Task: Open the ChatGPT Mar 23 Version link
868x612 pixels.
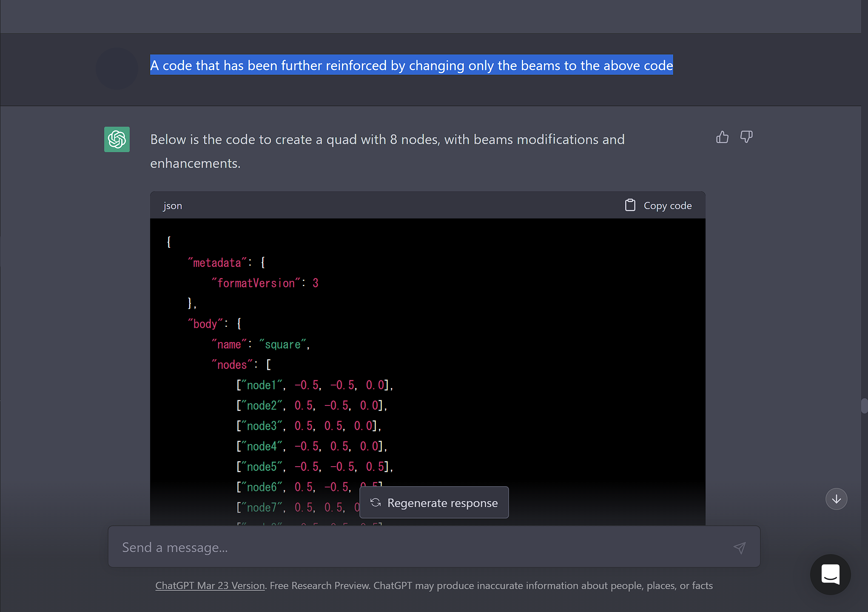Action: [x=210, y=585]
